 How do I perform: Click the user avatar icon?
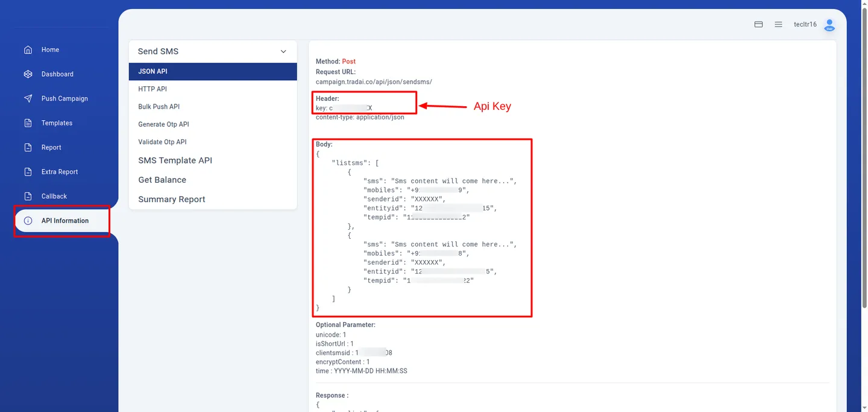coord(829,25)
